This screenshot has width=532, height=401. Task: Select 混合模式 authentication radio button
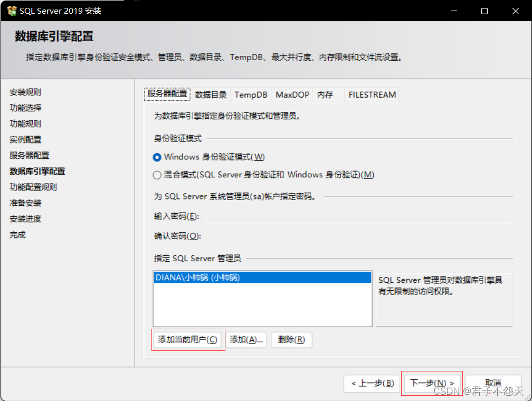157,175
